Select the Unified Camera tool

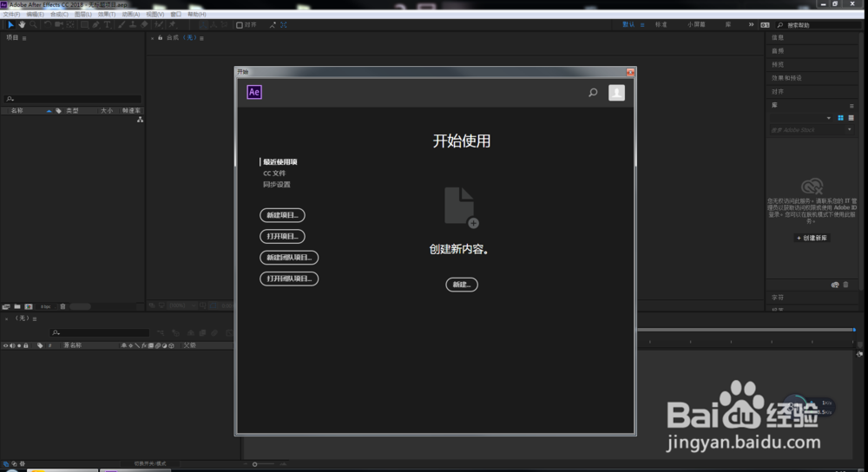pyautogui.click(x=59, y=25)
